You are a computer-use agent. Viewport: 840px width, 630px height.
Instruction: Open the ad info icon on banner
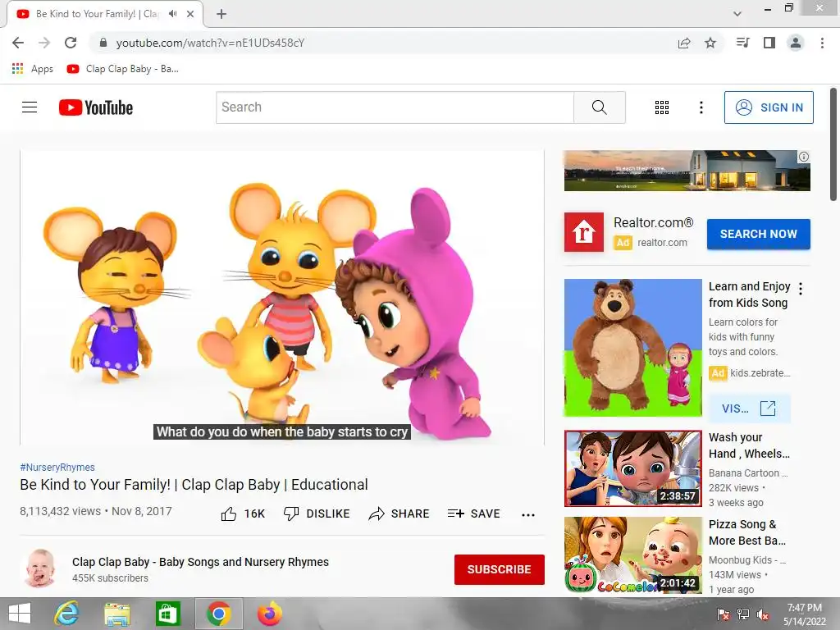point(804,157)
